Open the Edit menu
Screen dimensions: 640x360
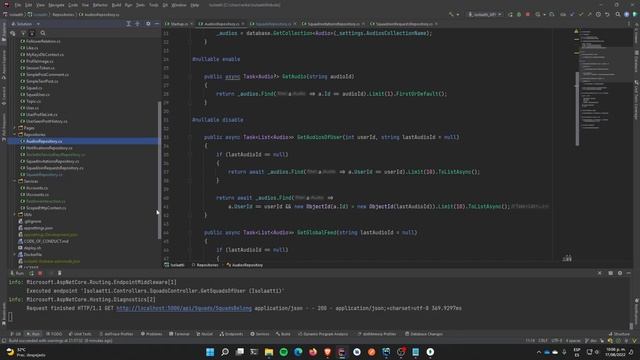29,5
